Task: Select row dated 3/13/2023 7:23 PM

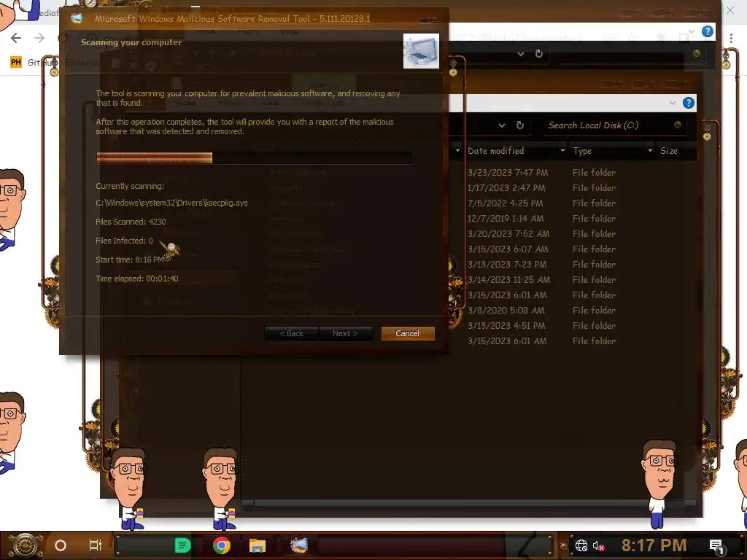Action: (x=507, y=264)
